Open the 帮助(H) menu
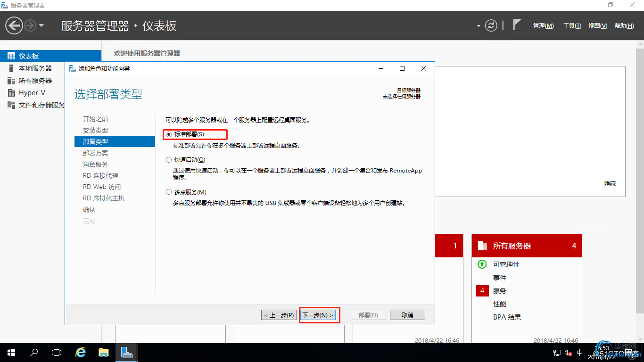644x362 pixels. point(624,26)
